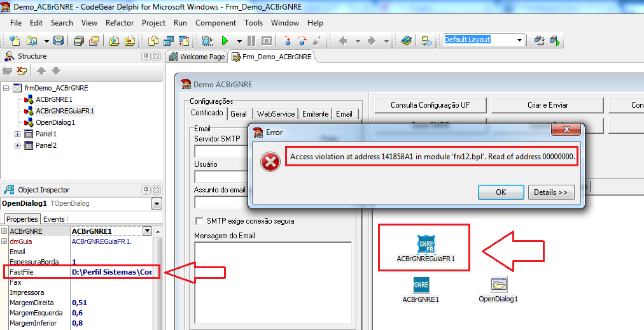This screenshot has width=644, height=330.
Task: Click the View Form toolbar icon
Action: pyautogui.click(x=169, y=40)
